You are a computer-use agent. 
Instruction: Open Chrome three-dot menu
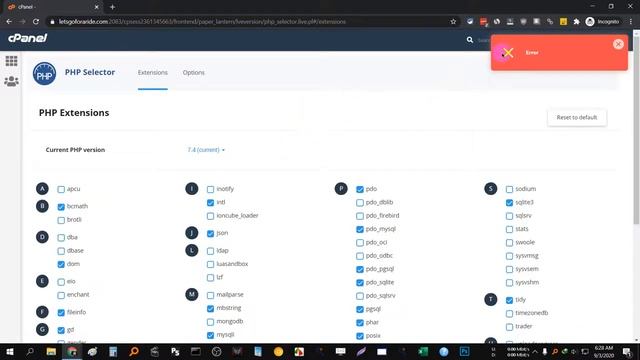(631, 22)
